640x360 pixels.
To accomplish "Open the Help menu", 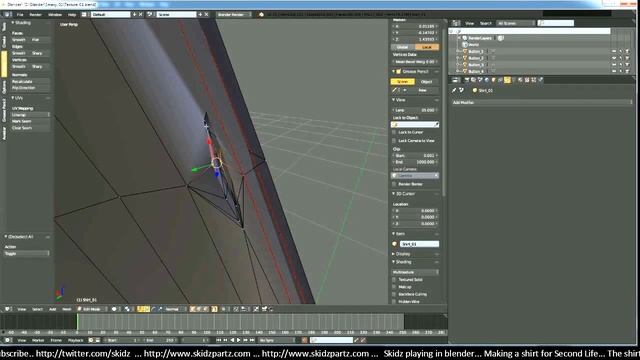I will [x=72, y=15].
